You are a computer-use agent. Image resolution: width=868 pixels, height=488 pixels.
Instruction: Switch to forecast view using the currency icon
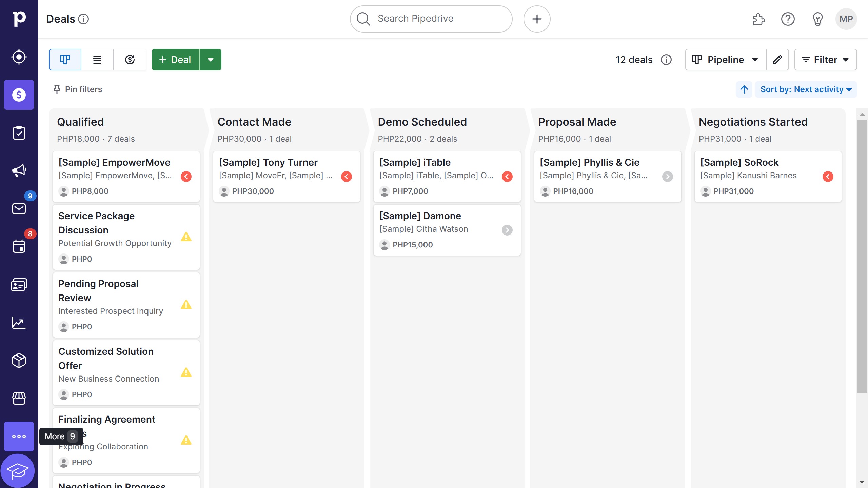[130, 59]
